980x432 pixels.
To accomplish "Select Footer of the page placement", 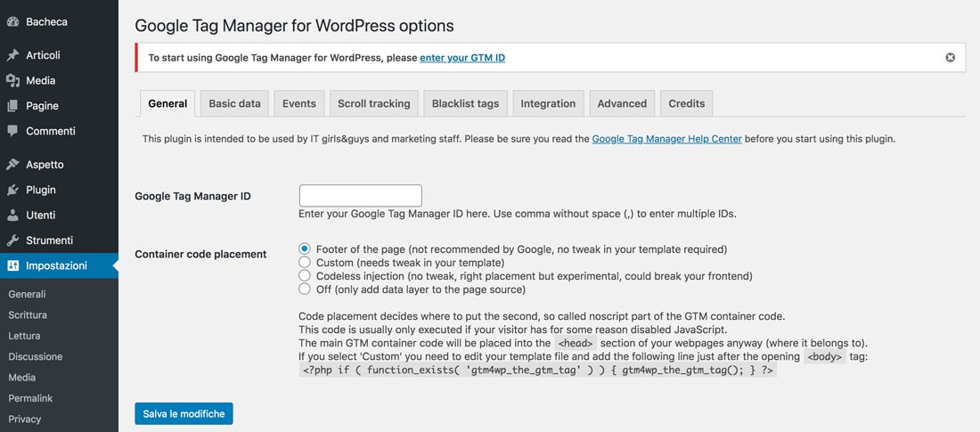I will pyautogui.click(x=305, y=249).
